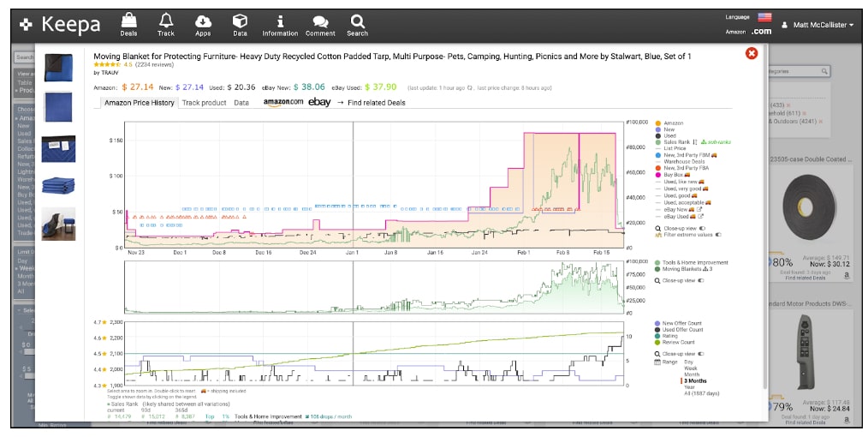This screenshot has width=868, height=437.
Task: Select the folded stack of blankets thumbnail
Action: [58, 186]
